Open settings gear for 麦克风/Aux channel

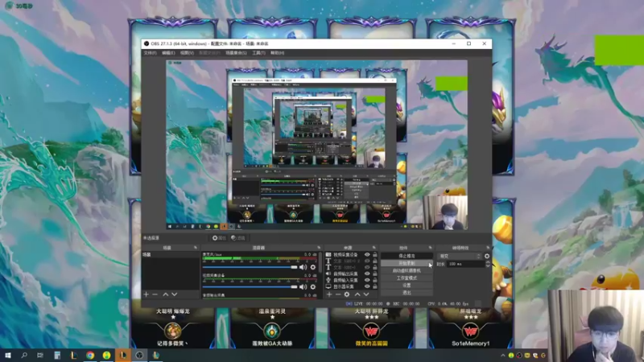point(313,267)
